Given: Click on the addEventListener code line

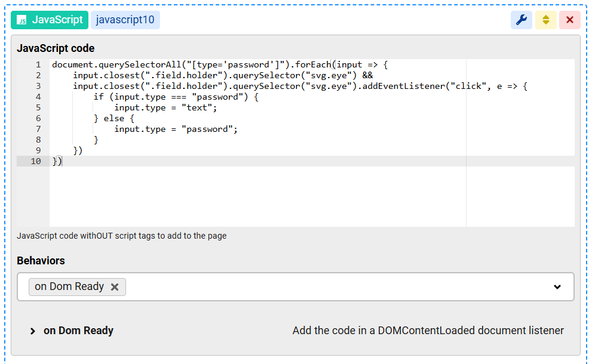Looking at the screenshot, I should (x=299, y=86).
